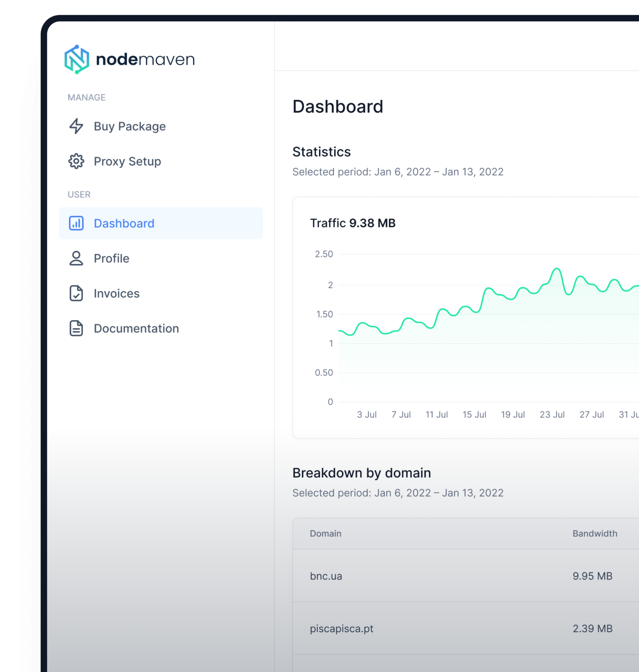
Task: Go to Proxy Setup page
Action: tap(127, 161)
